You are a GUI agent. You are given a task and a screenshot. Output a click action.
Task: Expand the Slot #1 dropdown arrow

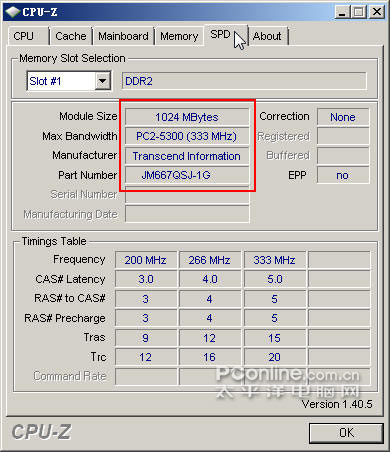pyautogui.click(x=102, y=81)
